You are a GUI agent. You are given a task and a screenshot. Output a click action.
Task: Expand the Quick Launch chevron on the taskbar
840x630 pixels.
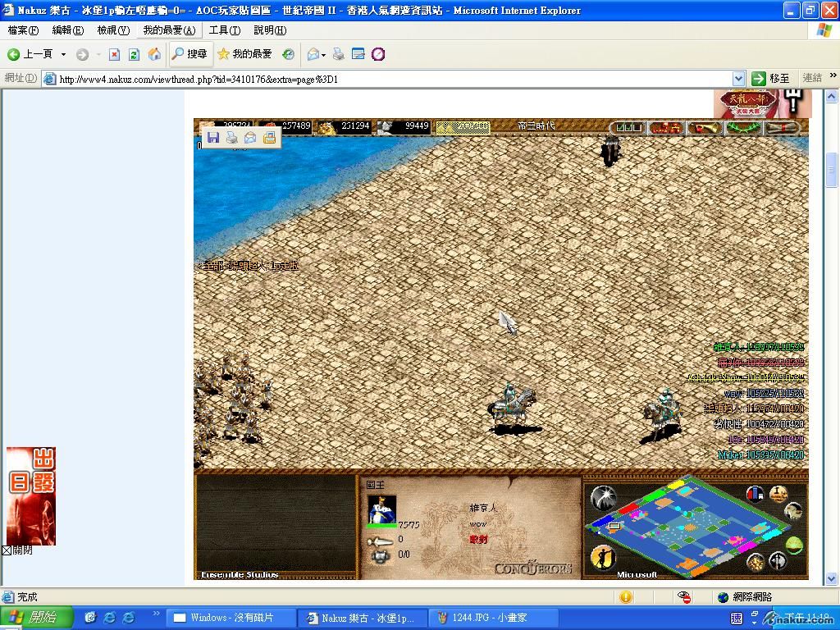[x=157, y=614]
